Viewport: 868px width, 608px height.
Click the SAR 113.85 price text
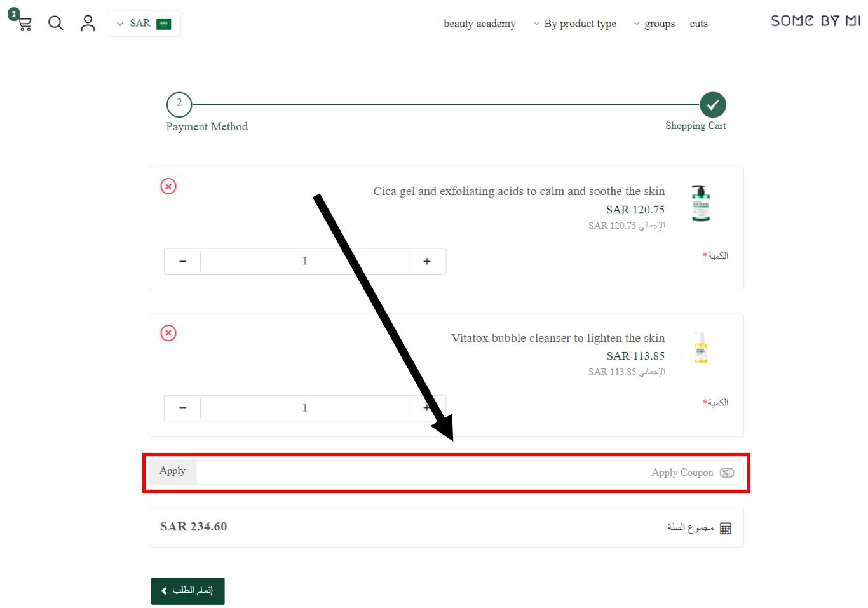coord(635,356)
